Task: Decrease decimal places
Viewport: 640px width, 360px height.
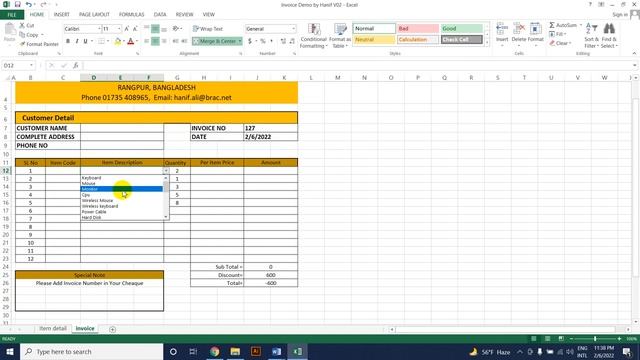Action: click(293, 41)
